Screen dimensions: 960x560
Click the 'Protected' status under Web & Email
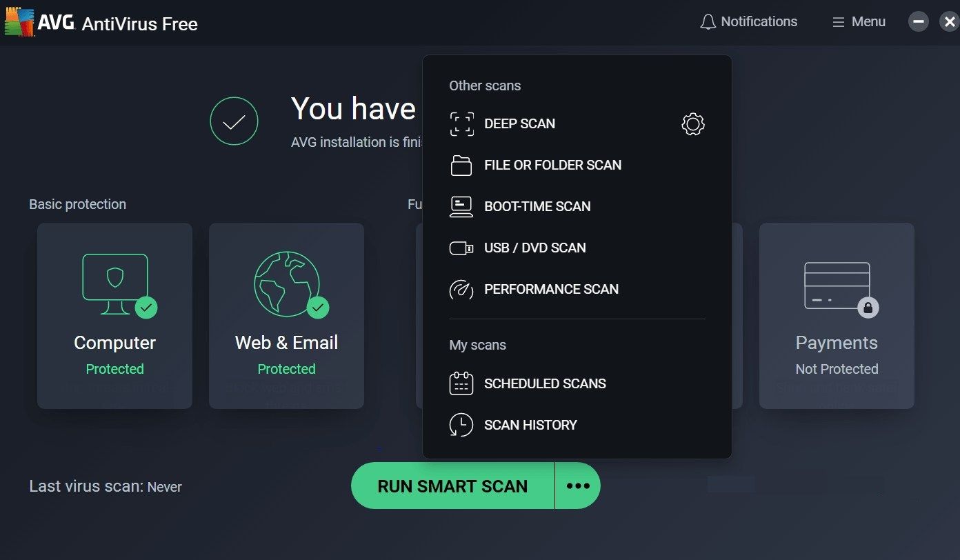pyautogui.click(x=287, y=370)
